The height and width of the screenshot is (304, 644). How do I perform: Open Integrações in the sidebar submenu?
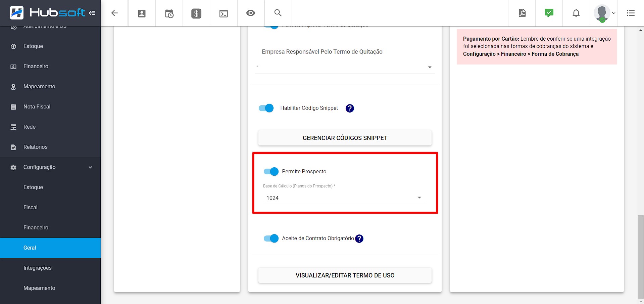[38, 268]
